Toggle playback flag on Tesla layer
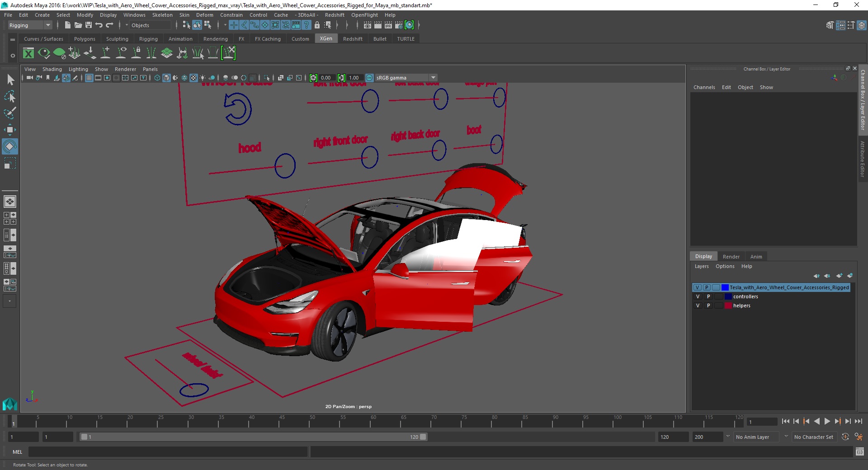The width and height of the screenshot is (868, 470). pos(707,287)
